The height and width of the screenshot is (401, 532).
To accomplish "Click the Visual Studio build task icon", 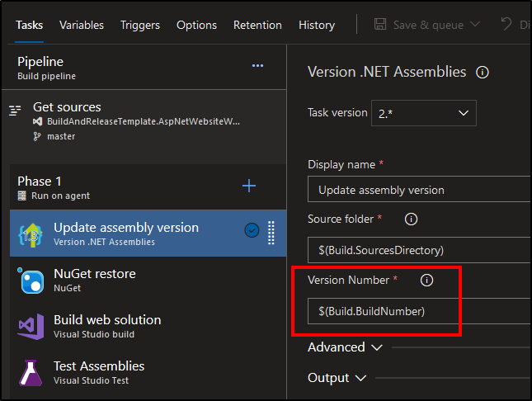I will tap(31, 327).
